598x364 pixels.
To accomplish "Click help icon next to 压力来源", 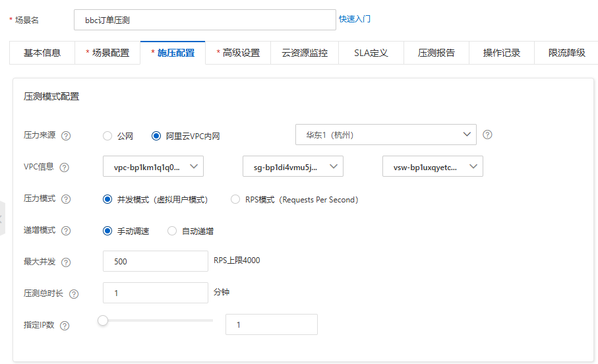I will click(66, 136).
